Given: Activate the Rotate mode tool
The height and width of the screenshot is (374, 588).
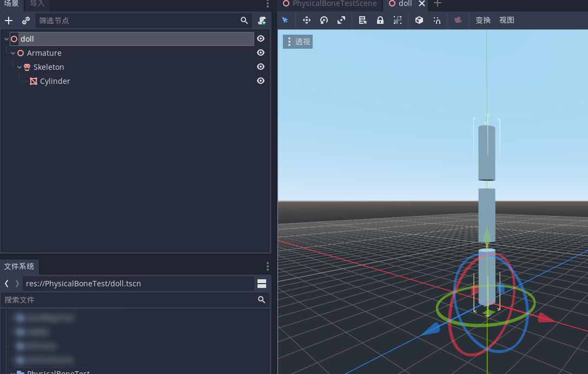Looking at the screenshot, I should point(324,20).
